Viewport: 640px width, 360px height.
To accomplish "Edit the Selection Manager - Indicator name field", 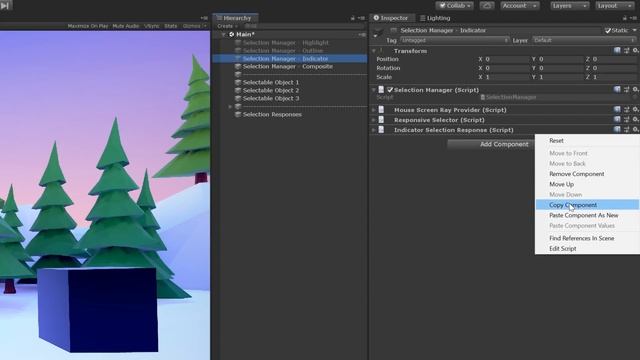I will point(500,30).
